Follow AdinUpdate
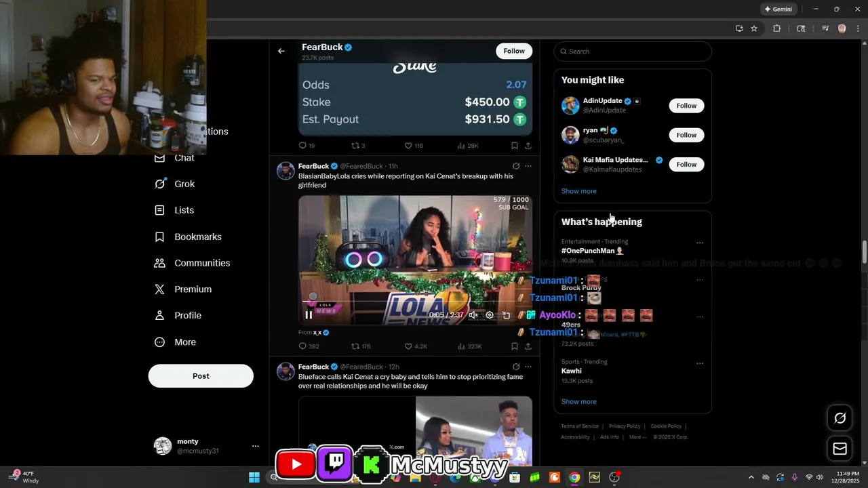The image size is (868, 488). click(x=686, y=106)
